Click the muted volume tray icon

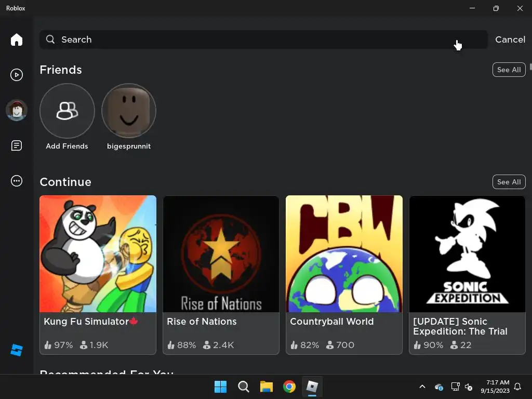(469, 387)
